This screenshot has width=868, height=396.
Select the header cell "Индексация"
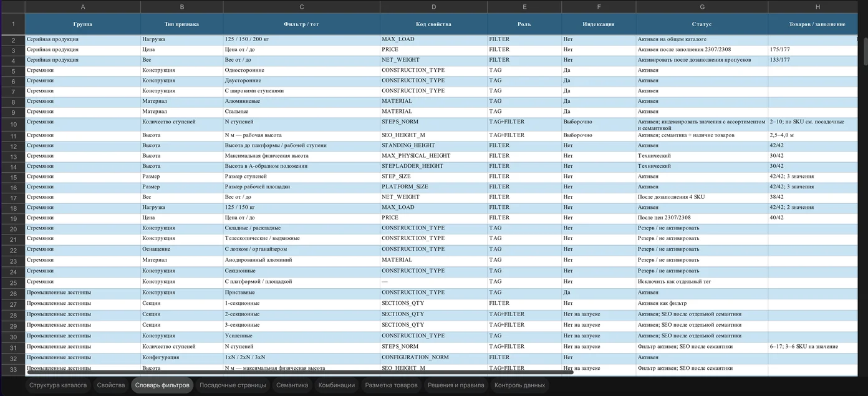click(x=599, y=24)
